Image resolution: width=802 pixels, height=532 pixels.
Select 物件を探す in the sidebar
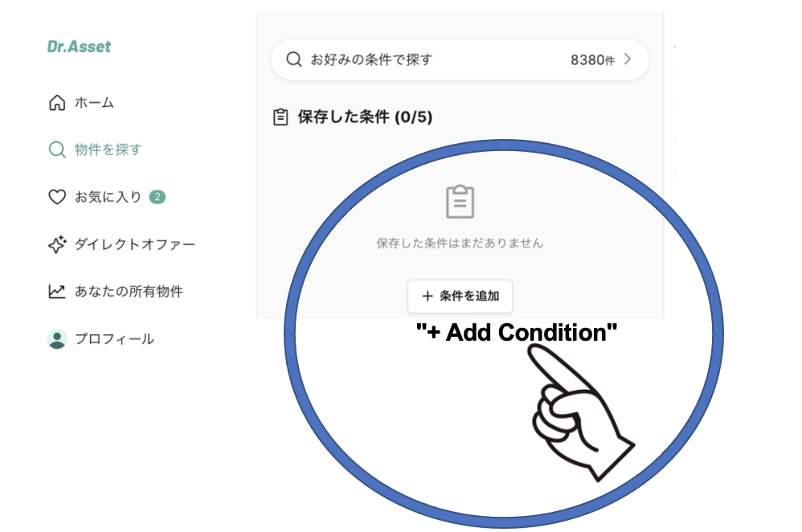click(x=95, y=149)
